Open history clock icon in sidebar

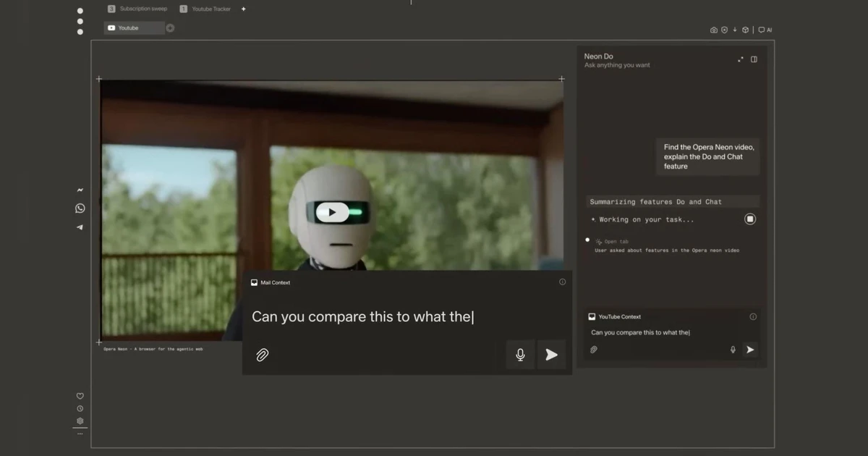coord(80,408)
